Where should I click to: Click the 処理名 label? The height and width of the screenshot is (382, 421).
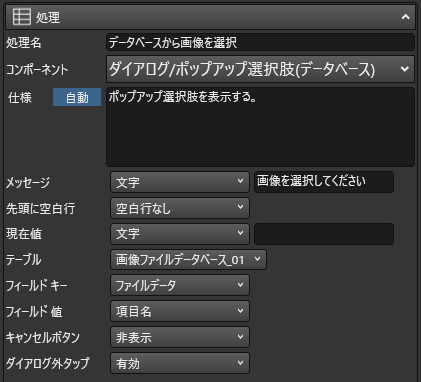(x=24, y=43)
